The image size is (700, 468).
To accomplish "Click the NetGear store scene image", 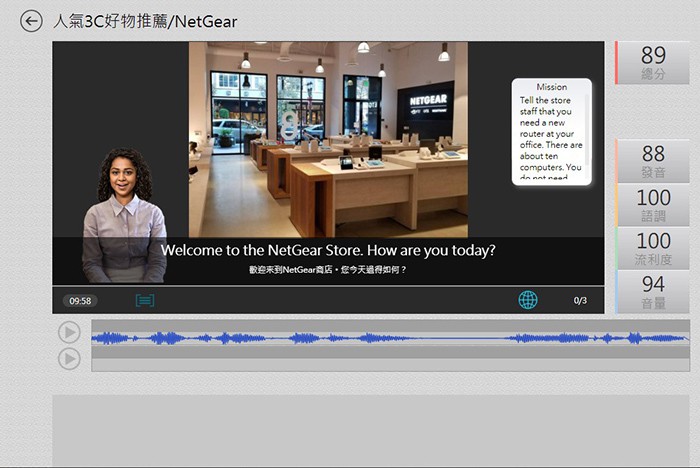I will point(327,138).
